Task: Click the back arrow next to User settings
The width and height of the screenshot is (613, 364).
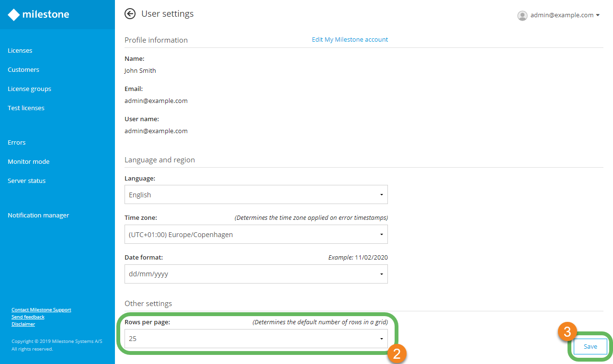Action: coord(130,14)
